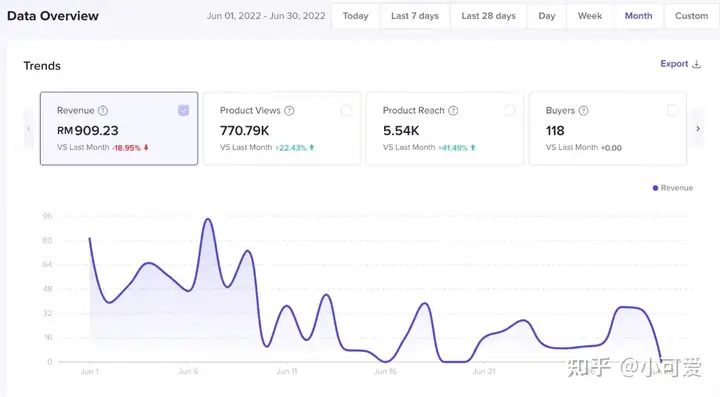
Task: Select the Last 28 days range
Action: (488, 16)
